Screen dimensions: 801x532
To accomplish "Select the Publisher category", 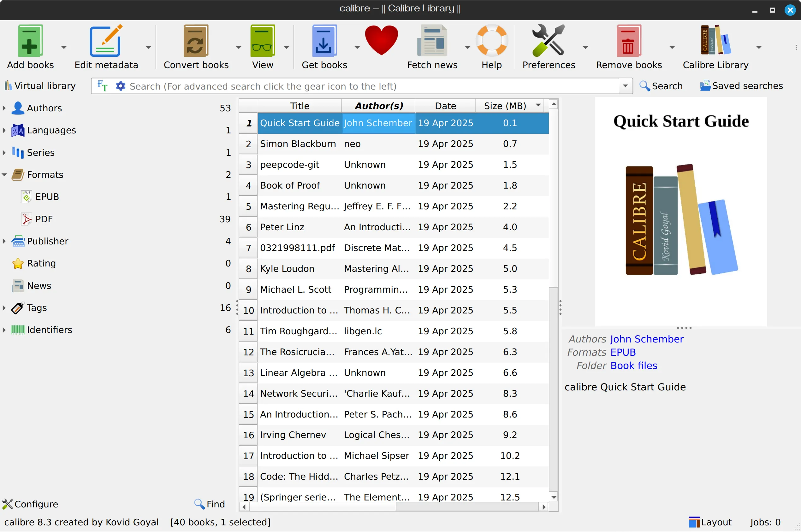I will (48, 241).
